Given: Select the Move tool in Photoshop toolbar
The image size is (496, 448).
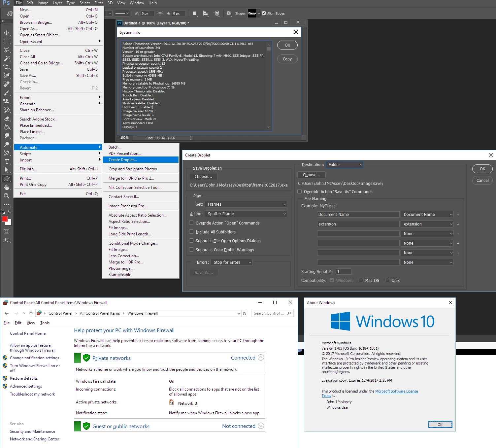Looking at the screenshot, I should pyautogui.click(x=6, y=33).
